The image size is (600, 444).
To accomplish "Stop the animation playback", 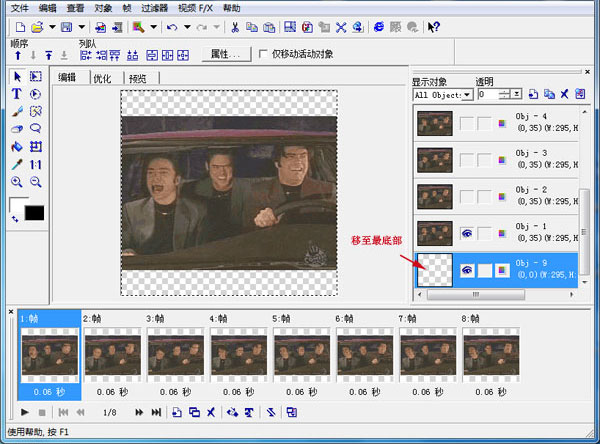I will (x=42, y=413).
